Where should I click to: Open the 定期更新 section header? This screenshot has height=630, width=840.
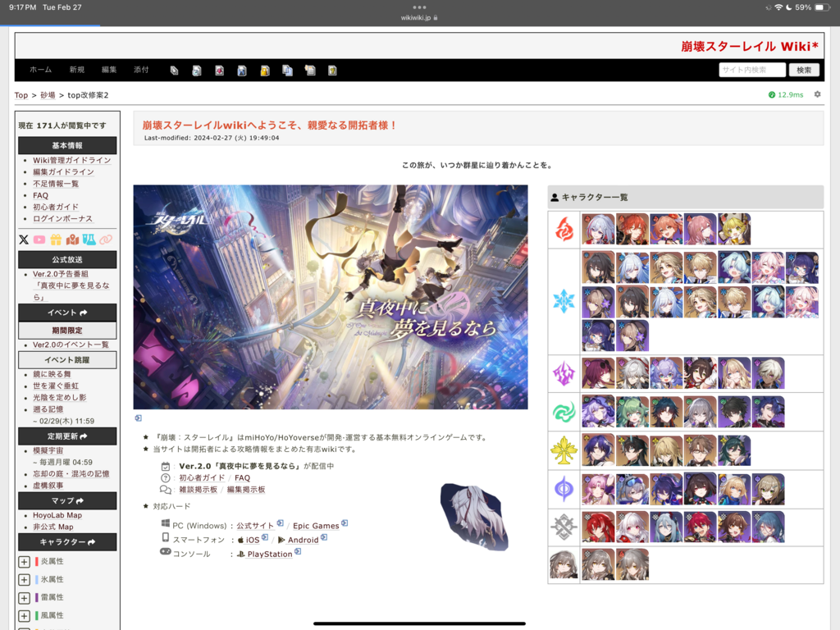pyautogui.click(x=67, y=436)
